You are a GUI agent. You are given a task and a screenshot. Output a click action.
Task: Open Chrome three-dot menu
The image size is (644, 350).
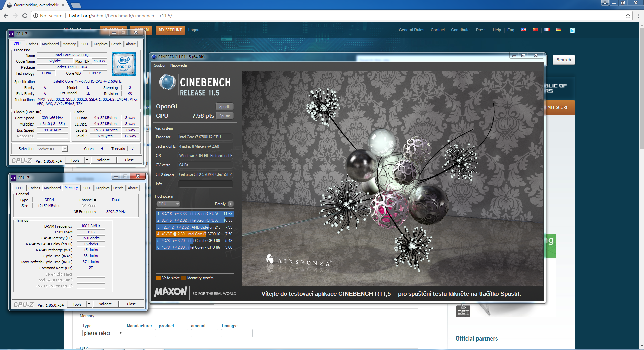click(638, 16)
